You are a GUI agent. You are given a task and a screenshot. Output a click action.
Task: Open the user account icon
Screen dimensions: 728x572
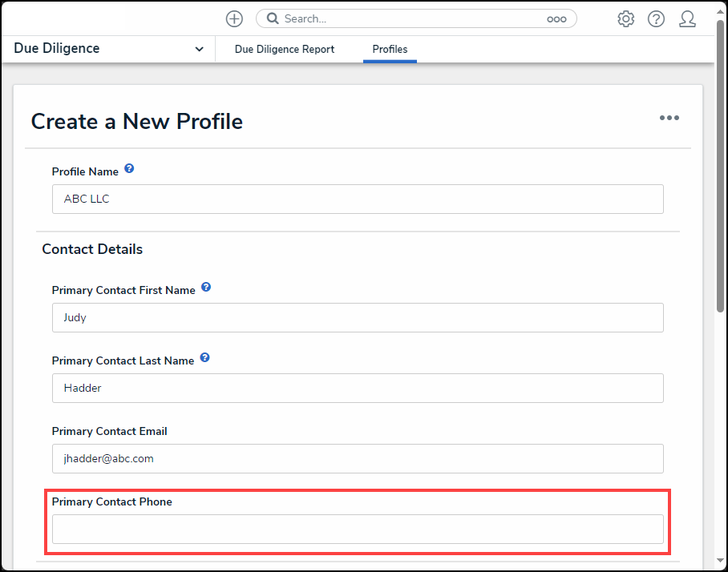tap(687, 19)
